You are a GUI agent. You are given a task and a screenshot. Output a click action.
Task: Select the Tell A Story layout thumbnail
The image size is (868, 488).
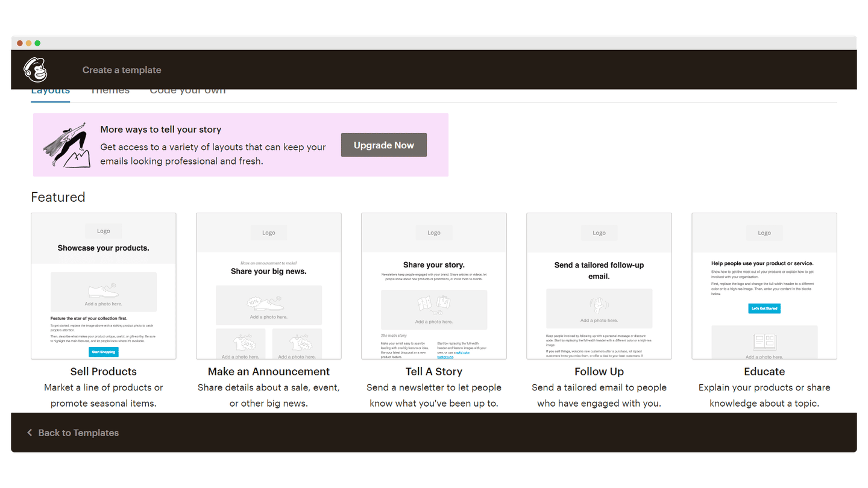[434, 286]
